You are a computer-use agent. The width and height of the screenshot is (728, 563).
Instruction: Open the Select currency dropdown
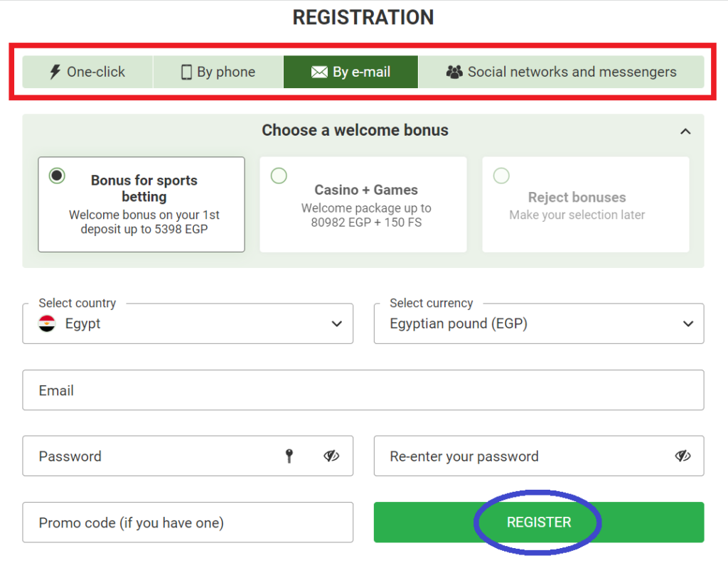[x=687, y=323]
